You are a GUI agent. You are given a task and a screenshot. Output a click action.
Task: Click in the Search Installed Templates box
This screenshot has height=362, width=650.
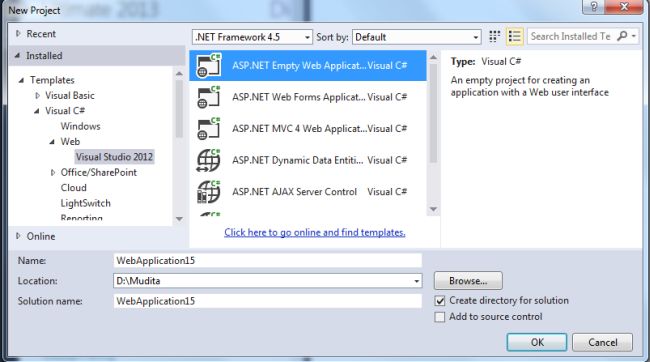coord(572,36)
